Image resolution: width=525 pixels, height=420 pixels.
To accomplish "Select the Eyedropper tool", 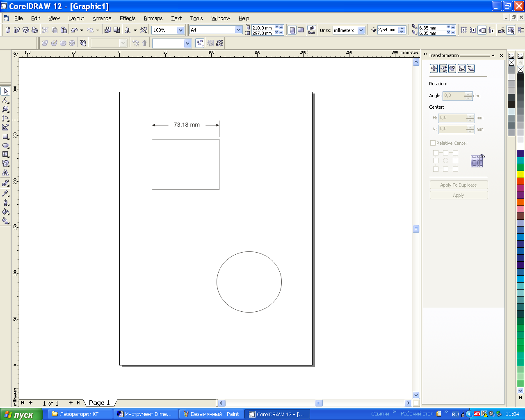I will tap(6, 194).
